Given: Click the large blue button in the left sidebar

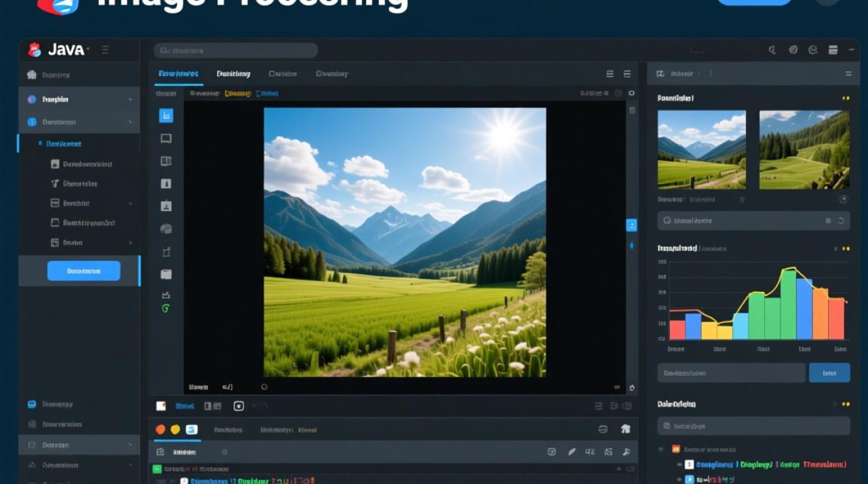Looking at the screenshot, I should pos(84,271).
